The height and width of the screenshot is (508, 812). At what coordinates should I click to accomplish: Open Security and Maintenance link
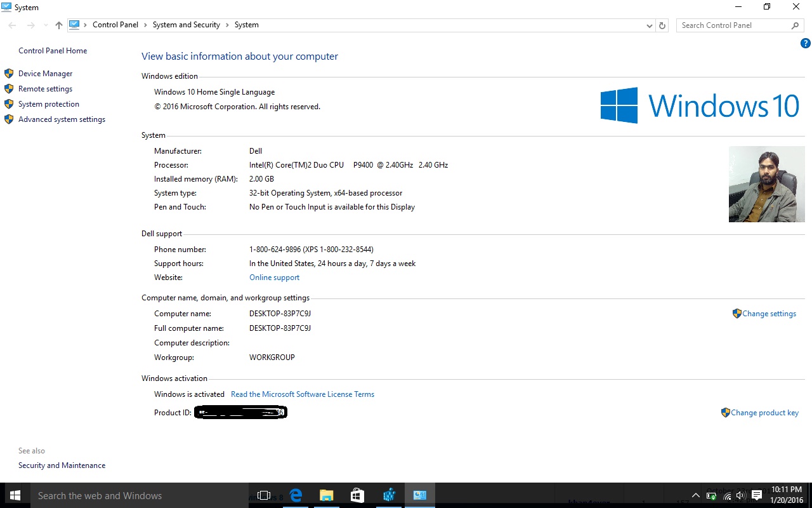pyautogui.click(x=62, y=465)
